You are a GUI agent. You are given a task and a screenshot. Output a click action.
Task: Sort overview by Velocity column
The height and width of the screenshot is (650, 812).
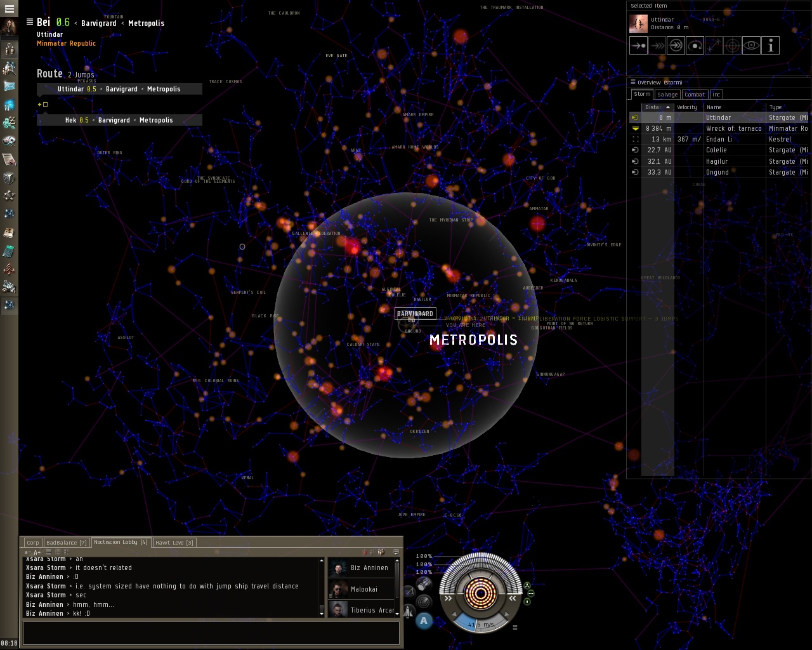click(x=689, y=107)
